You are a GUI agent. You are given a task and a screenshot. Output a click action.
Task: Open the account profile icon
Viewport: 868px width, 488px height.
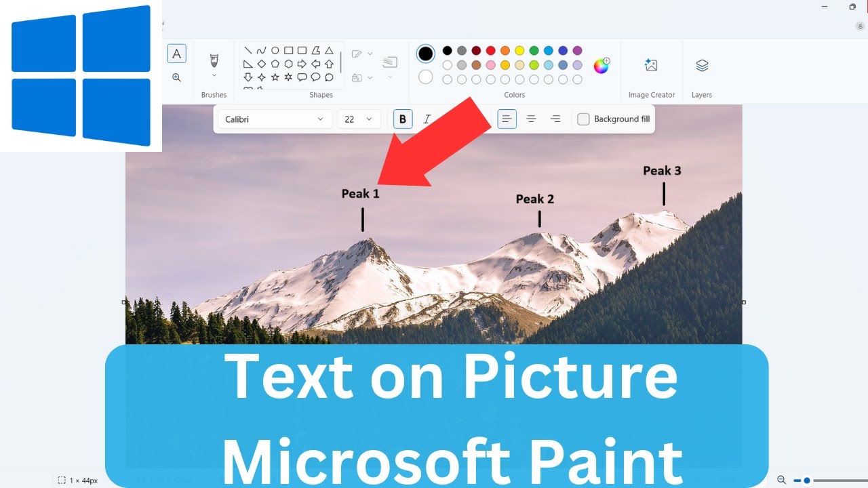click(860, 26)
